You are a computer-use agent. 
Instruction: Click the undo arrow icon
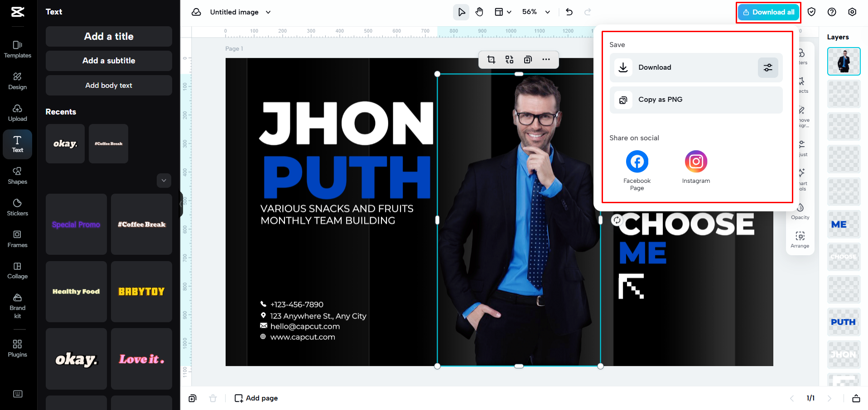[x=569, y=12]
